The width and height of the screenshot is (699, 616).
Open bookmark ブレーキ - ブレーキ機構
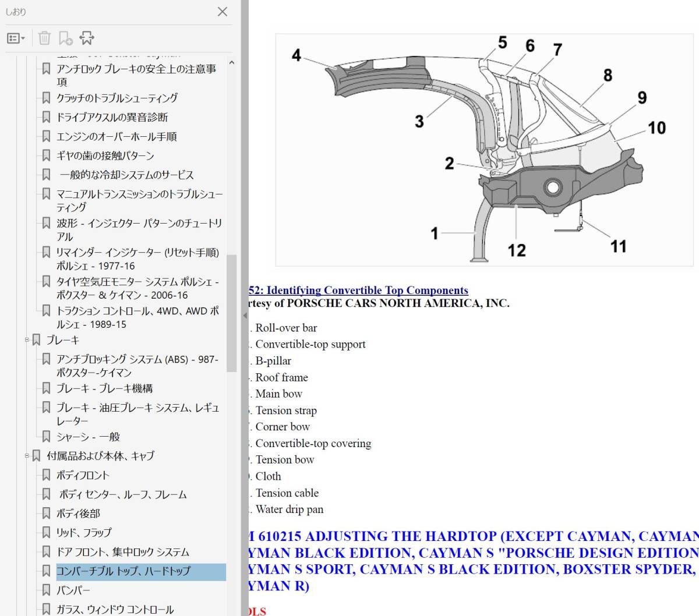point(105,388)
